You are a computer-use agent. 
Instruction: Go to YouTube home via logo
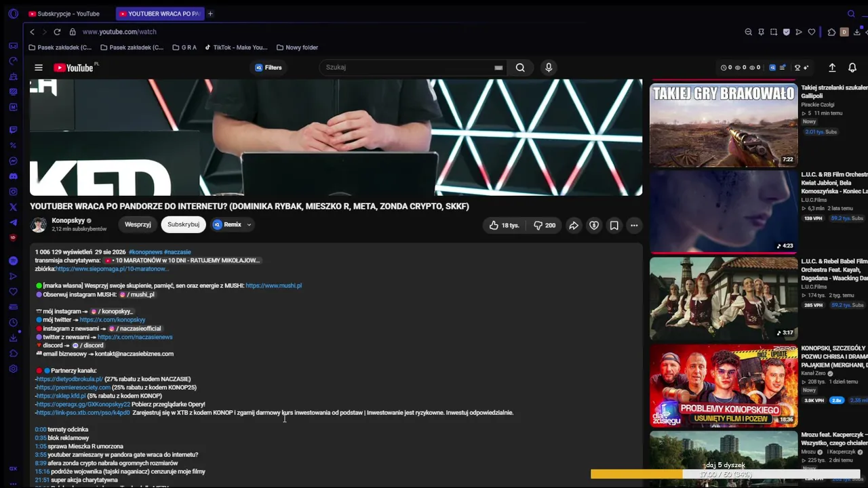pyautogui.click(x=75, y=68)
